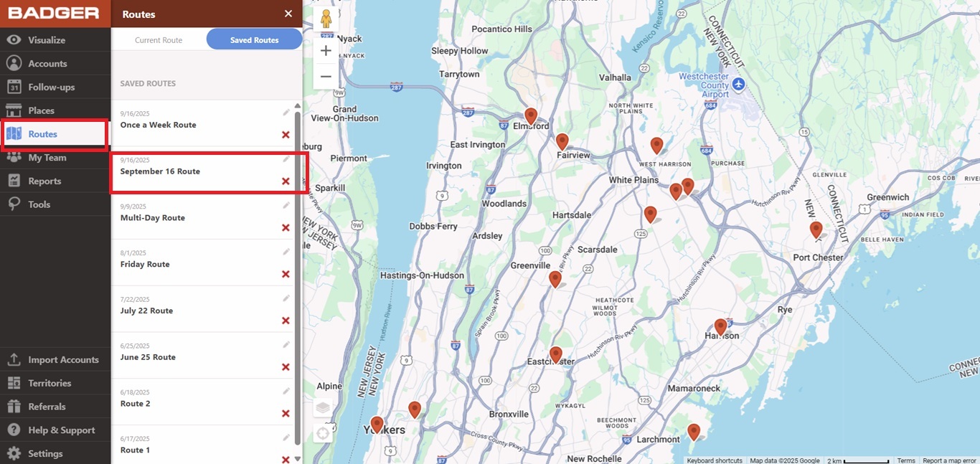Click the Import Accounts upload icon
Screen dimensions: 980x464
(14, 359)
